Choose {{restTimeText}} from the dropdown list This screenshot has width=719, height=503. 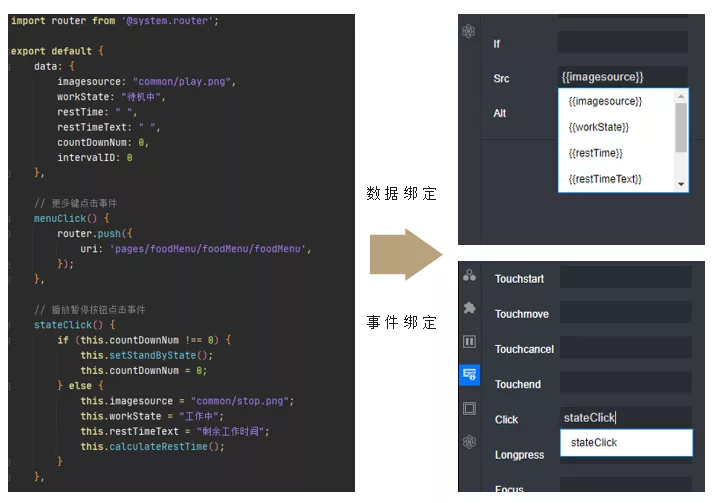pos(605,179)
